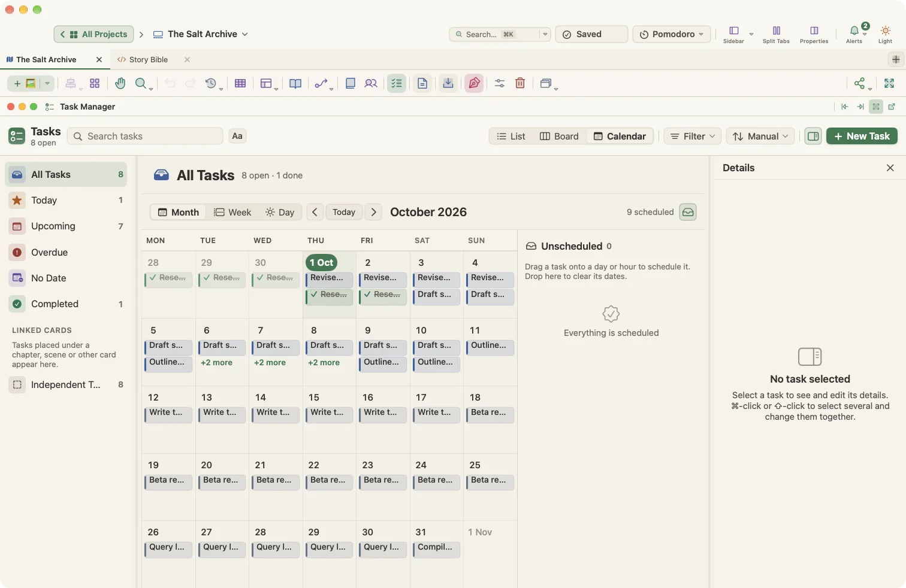Open the characters people icon
Image resolution: width=906 pixels, height=588 pixels.
371,83
